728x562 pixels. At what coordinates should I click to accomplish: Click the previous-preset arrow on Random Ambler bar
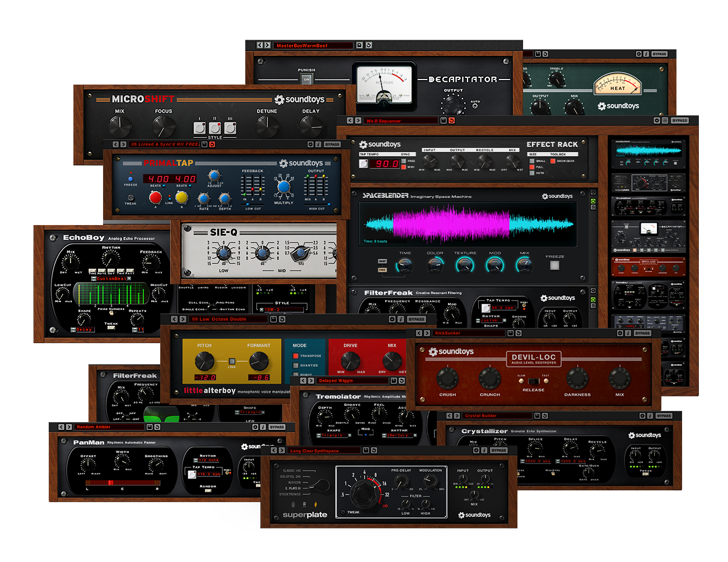[61, 426]
